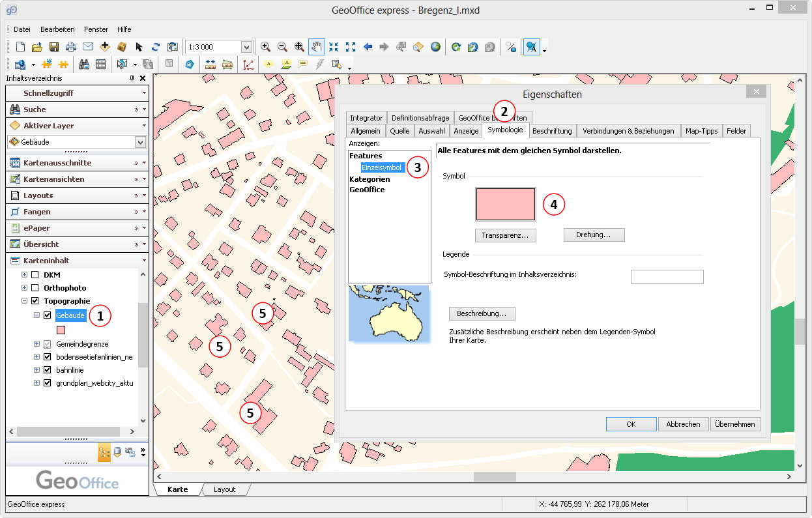Screen dimensions: 812x518
Task: Click the Übernehmen button
Action: pos(735,424)
